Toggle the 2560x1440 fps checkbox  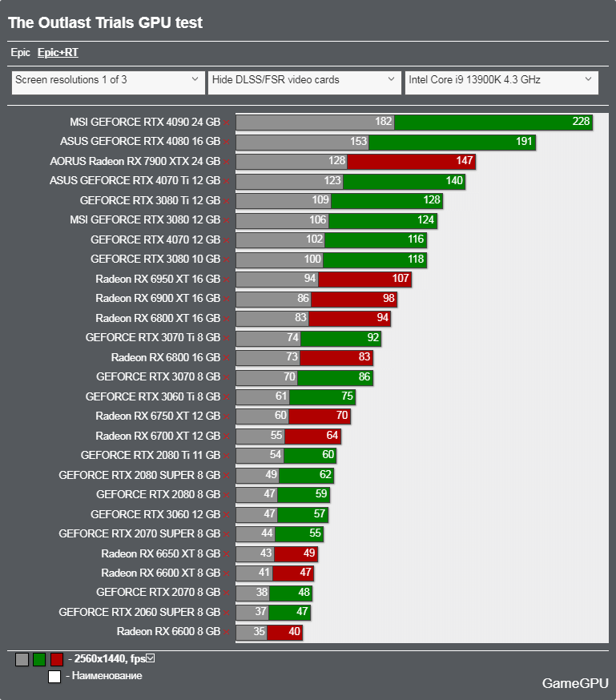coord(151,658)
